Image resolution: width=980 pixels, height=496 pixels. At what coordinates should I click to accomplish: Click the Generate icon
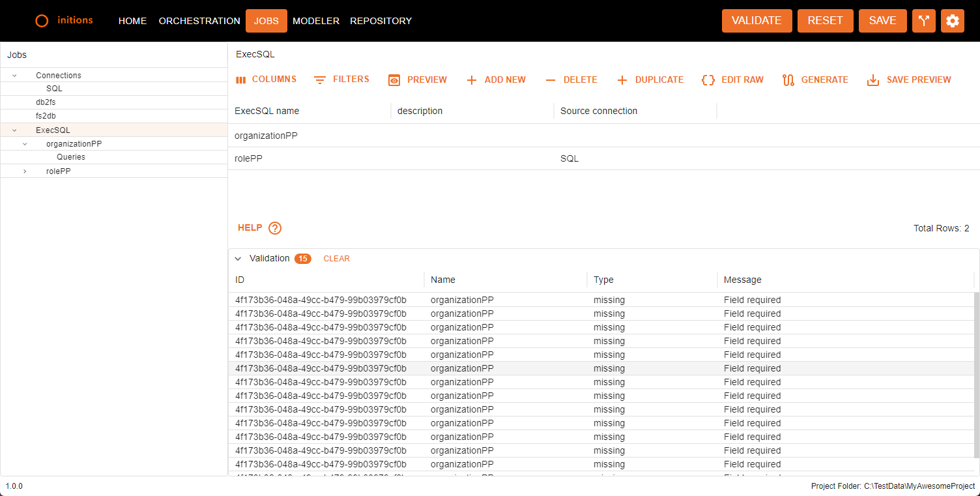(x=788, y=80)
